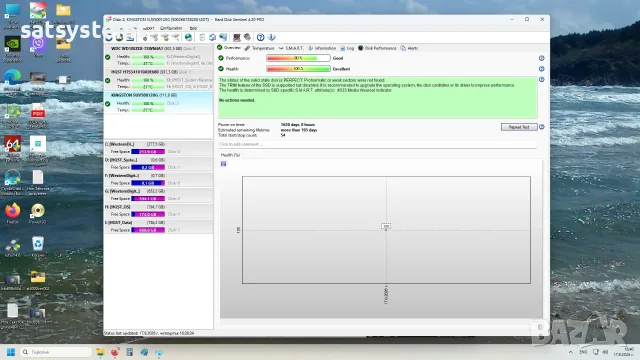
Task: Click the disk icon with green mark in toolbar
Action: [165, 38]
